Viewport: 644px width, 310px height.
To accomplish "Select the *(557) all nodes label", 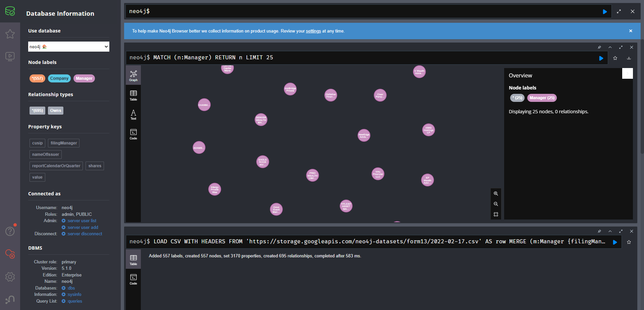I will 37,78.
